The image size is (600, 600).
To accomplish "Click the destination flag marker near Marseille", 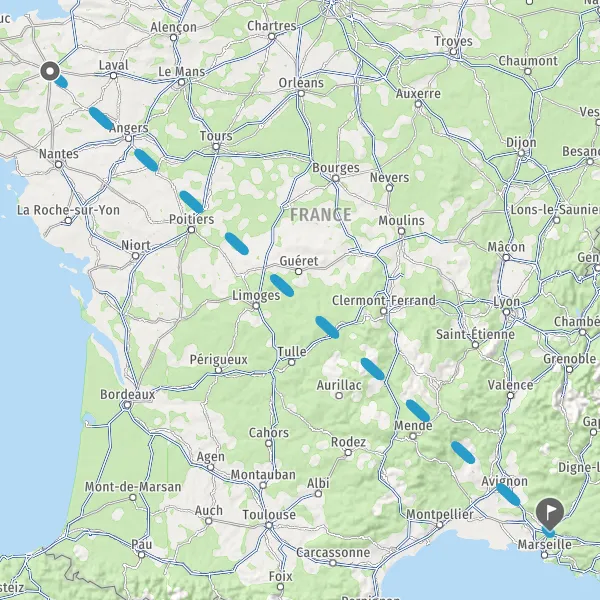I will pos(549,514).
